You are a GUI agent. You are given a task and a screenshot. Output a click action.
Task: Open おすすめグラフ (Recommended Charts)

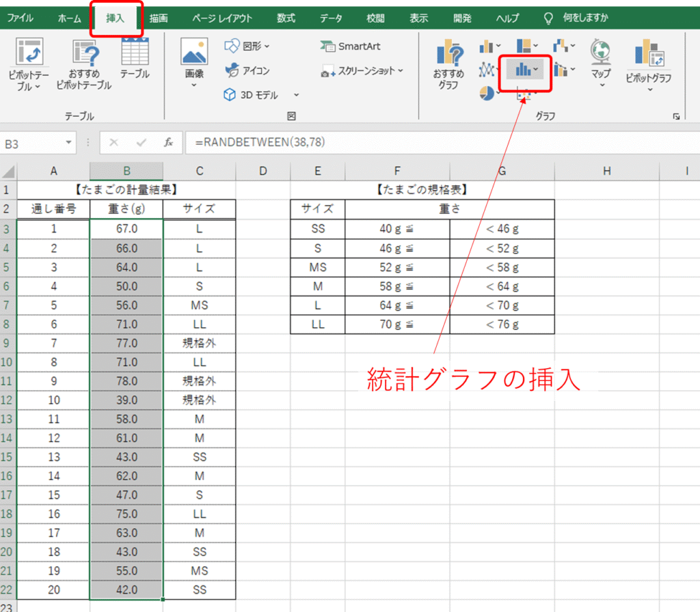[x=448, y=64]
